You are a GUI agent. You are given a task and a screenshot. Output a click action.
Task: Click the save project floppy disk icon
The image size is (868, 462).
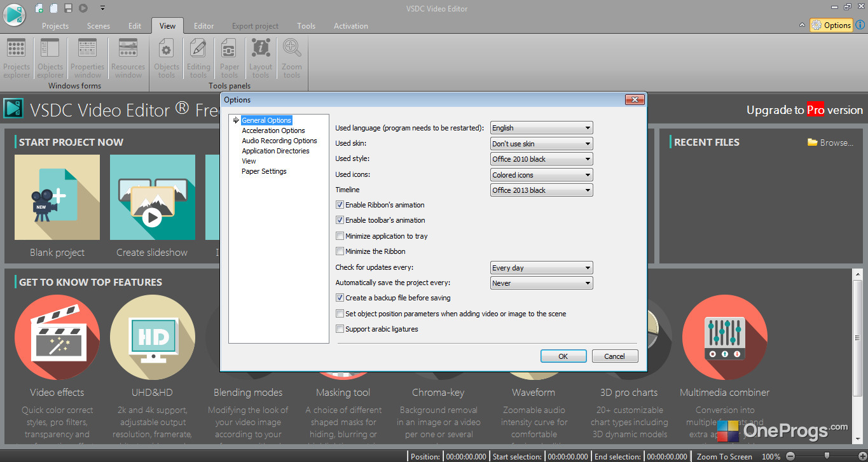(x=69, y=8)
